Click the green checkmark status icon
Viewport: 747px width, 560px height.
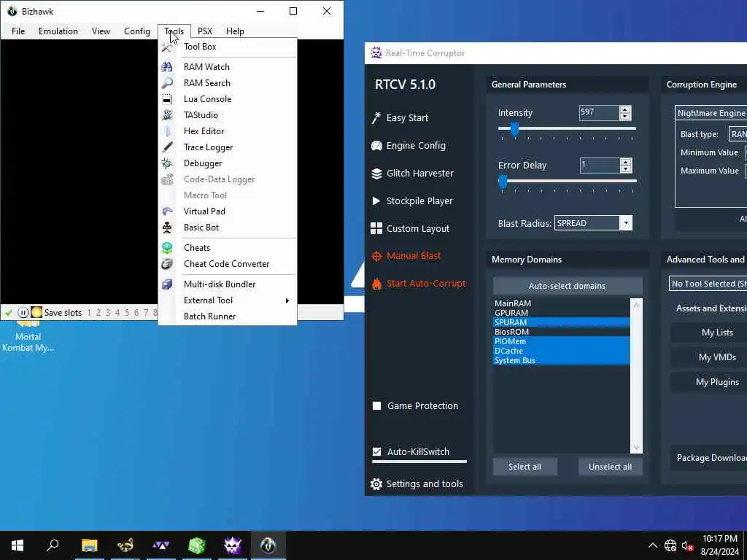(x=8, y=313)
